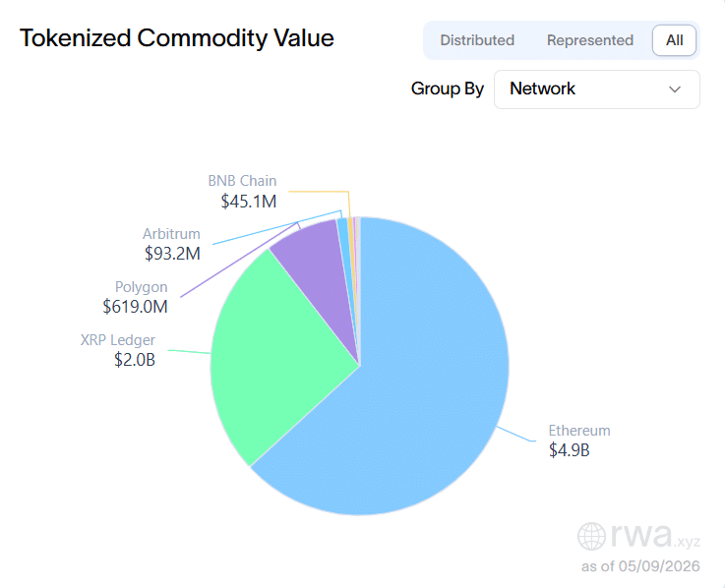The height and width of the screenshot is (588, 725).
Task: Click the rwa.xyz globe logo icon
Action: (591, 536)
